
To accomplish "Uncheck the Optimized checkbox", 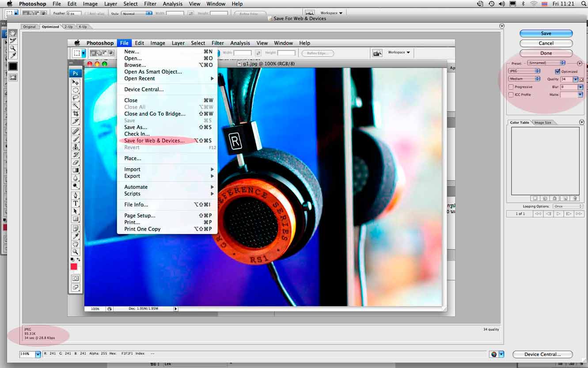I will coord(558,71).
